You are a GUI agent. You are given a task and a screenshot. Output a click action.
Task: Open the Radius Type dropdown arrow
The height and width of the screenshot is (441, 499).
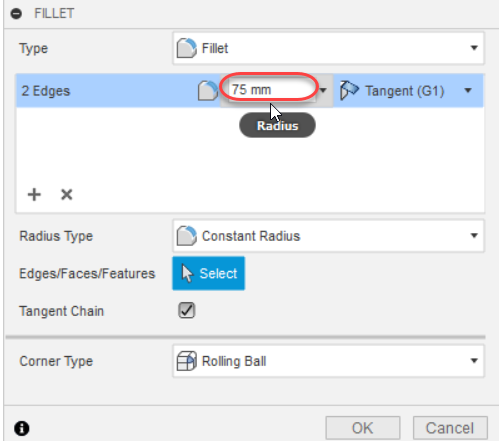coord(474,236)
